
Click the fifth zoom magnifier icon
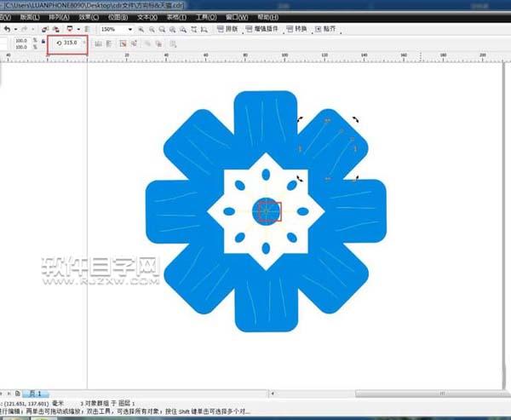click(x=183, y=30)
